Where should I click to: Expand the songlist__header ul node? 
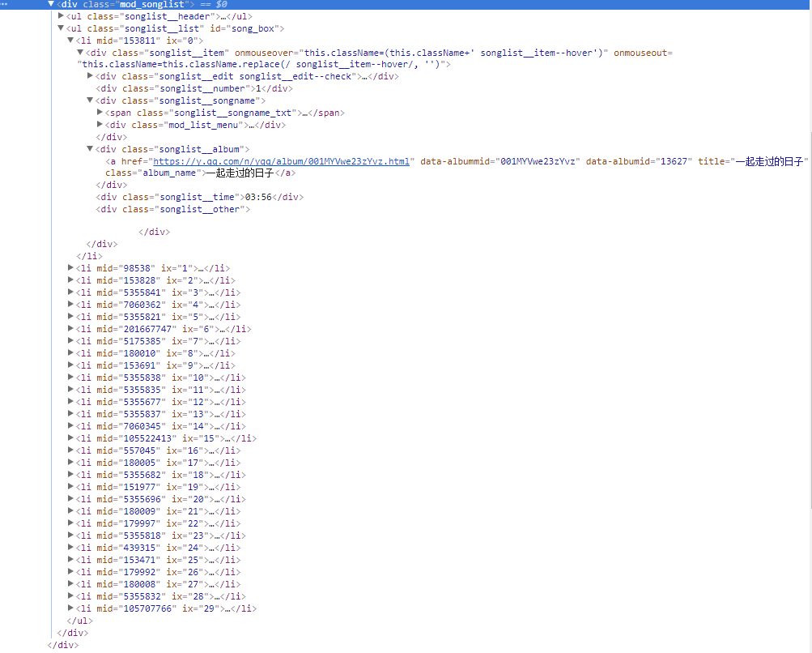pos(61,16)
